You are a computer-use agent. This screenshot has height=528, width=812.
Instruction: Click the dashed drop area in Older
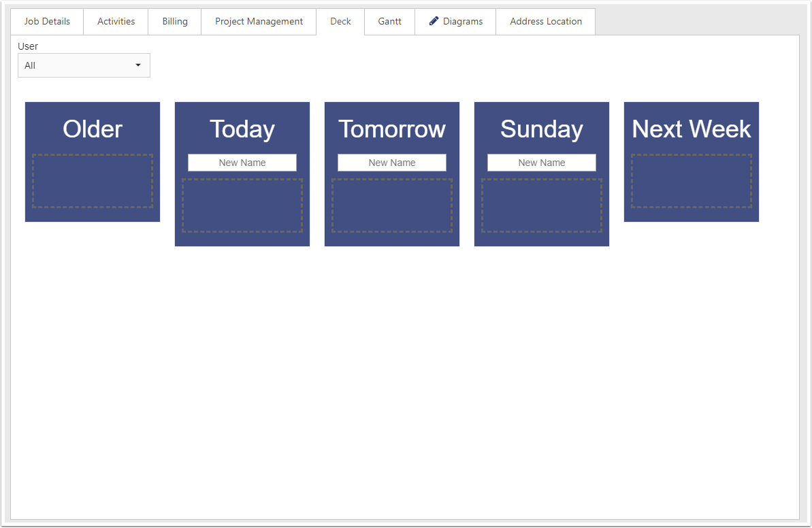tap(93, 181)
